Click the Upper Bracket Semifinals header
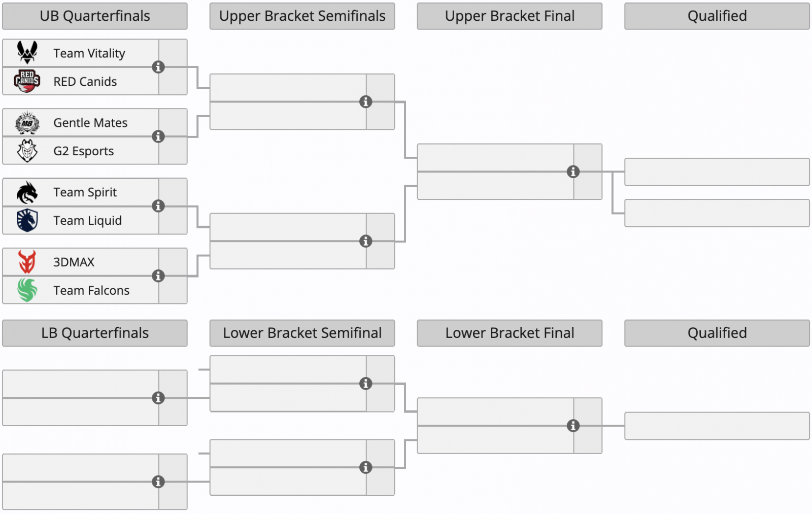Image resolution: width=812 pixels, height=514 pixels. click(x=302, y=16)
